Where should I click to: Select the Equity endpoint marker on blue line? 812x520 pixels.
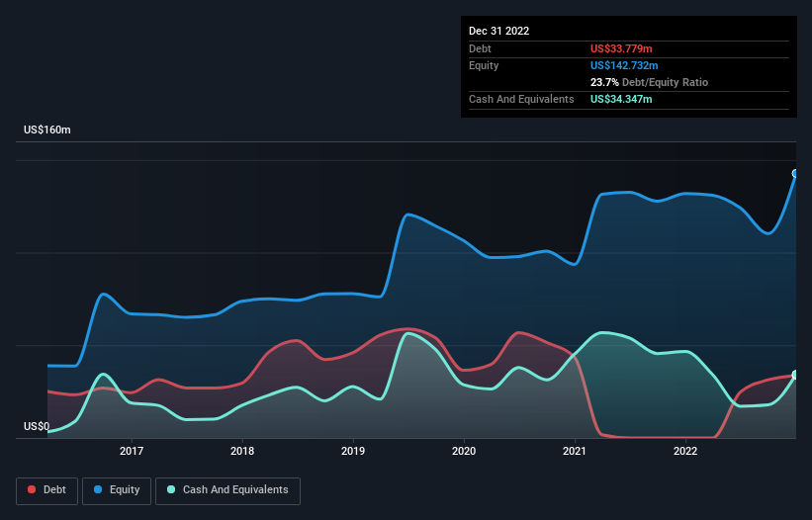point(795,173)
